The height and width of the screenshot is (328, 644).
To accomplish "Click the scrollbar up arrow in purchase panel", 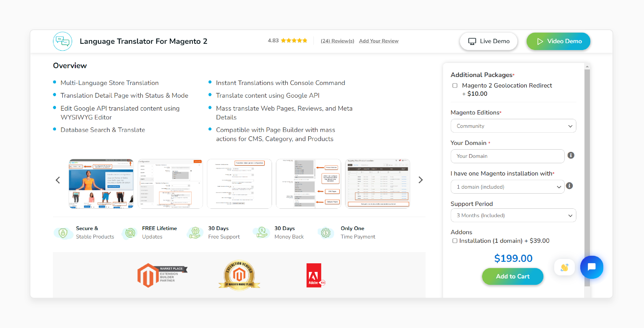I will tap(587, 67).
